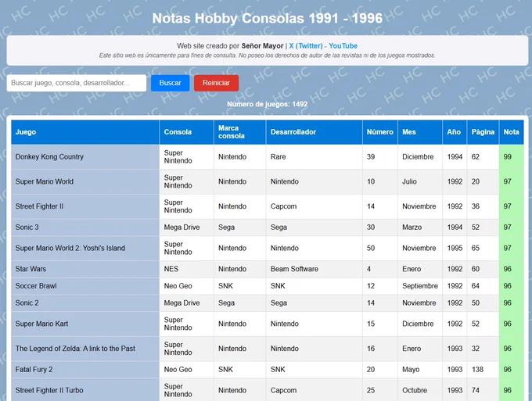Click issue number 39 in Donkey Kong Country row
The height and width of the screenshot is (401, 532).
[380, 157]
